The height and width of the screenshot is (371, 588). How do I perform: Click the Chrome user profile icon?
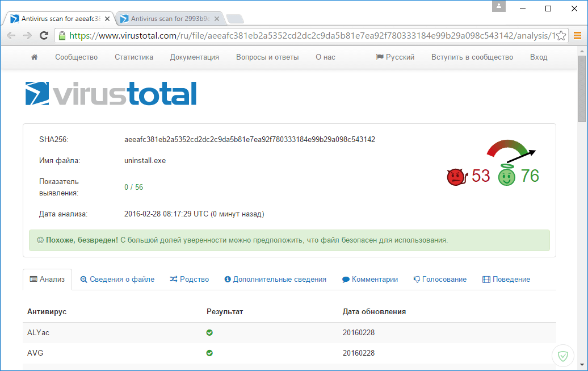499,6
